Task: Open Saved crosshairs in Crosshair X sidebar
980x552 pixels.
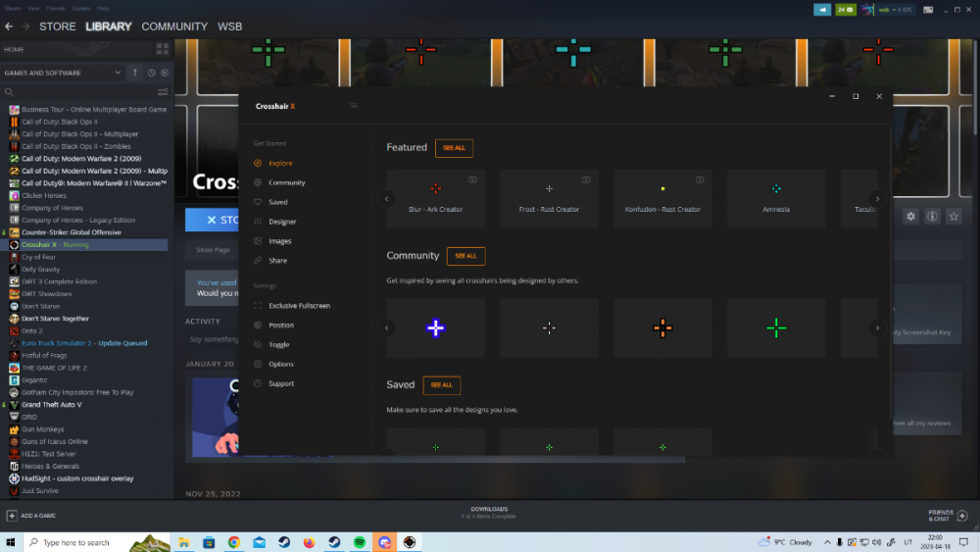Action: 277,202
